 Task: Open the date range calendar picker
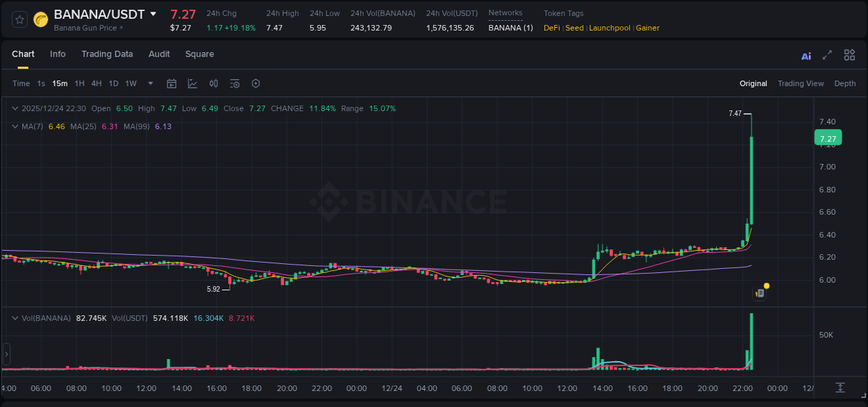(x=172, y=83)
